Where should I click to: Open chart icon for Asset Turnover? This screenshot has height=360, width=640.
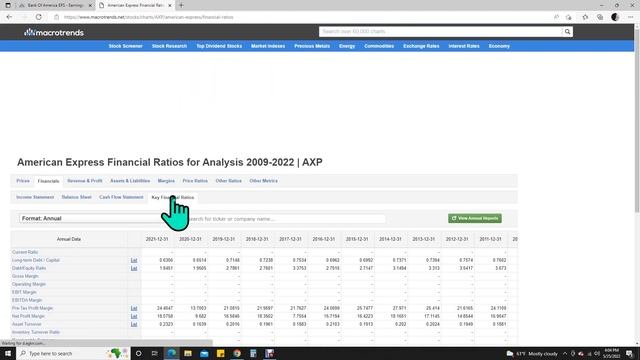(134, 324)
